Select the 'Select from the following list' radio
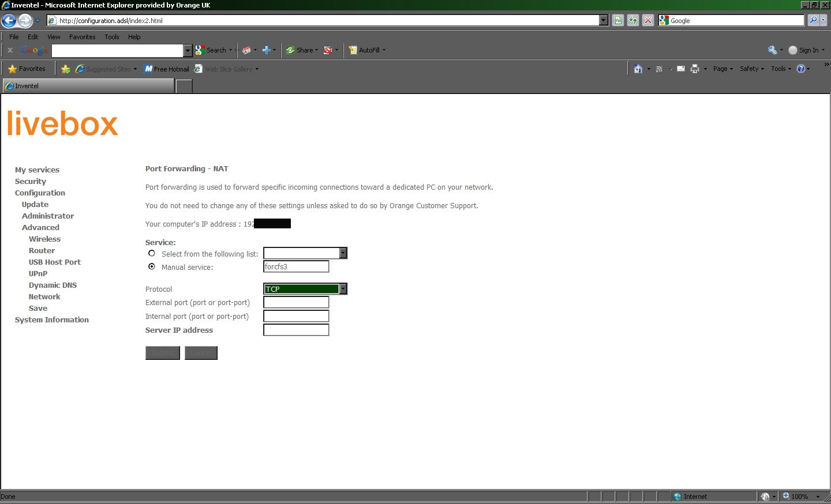831x504 pixels. [x=152, y=253]
